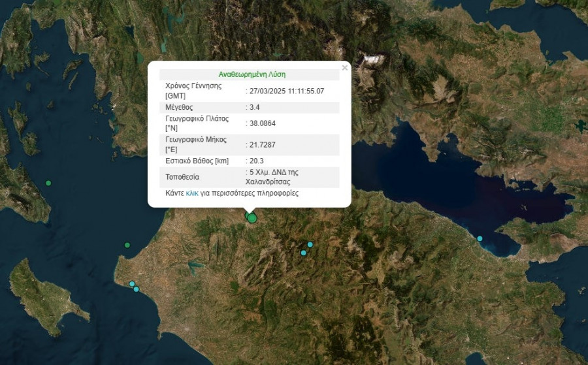This screenshot has width=588, height=365.
Task: Close the earthquake info popup
Action: [x=344, y=67]
